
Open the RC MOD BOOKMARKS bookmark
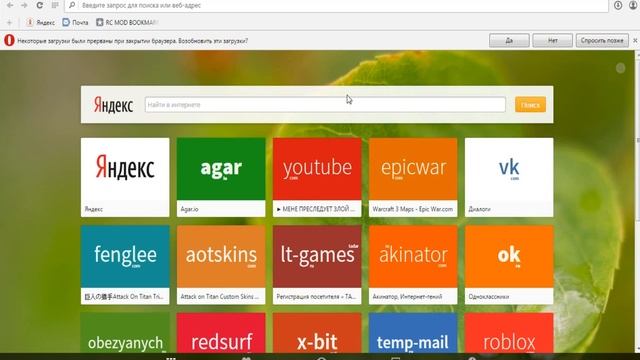(x=127, y=22)
